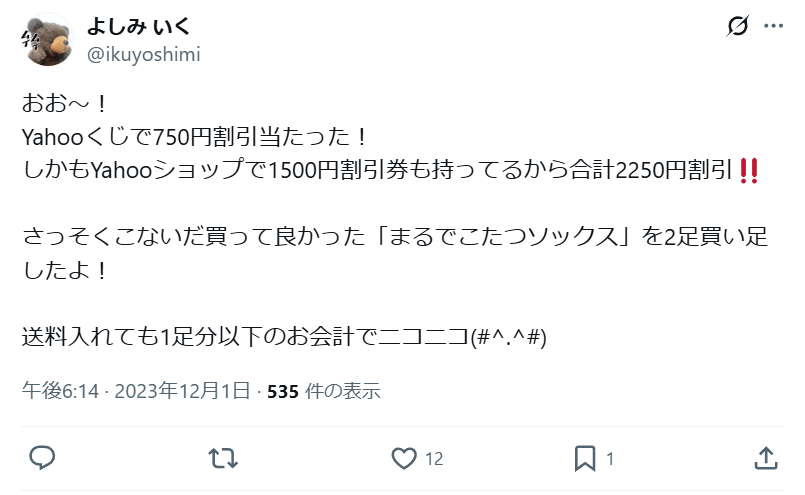805x495 pixels.
Task: Like the post with the heart icon
Action: pyautogui.click(x=404, y=458)
